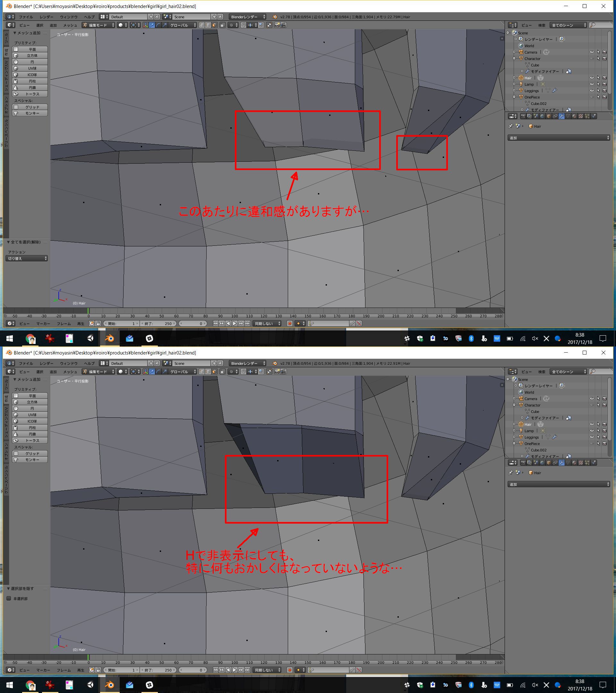This screenshot has height=693, width=616.
Task: Open the 編集モード mode dropdown in bottom window
Action: point(98,372)
